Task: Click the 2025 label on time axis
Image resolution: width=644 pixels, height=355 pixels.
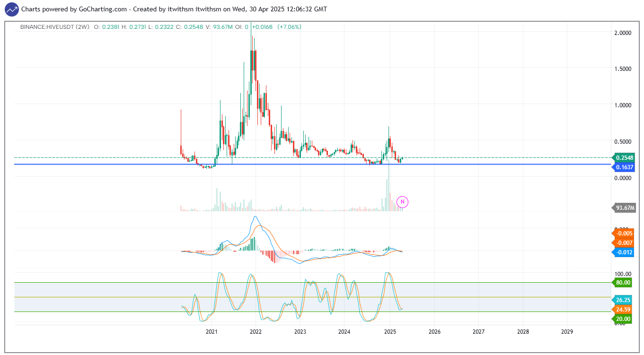Action: 389,332
